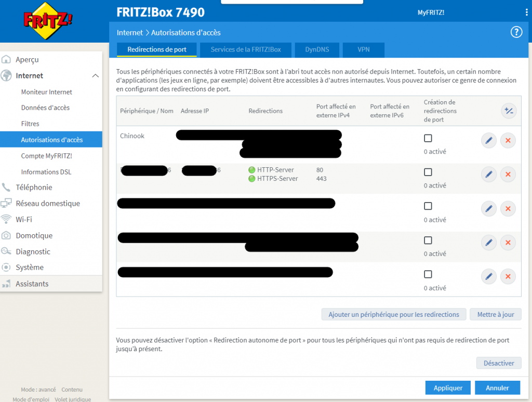This screenshot has height=402, width=532.
Task: Click the Mettre à jour button
Action: pos(495,314)
